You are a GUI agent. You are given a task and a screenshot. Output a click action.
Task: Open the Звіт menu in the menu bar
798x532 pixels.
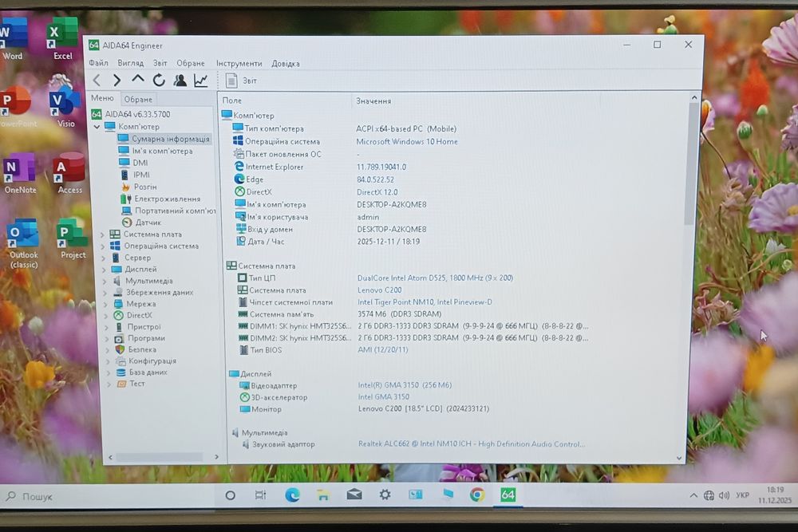coord(160,63)
